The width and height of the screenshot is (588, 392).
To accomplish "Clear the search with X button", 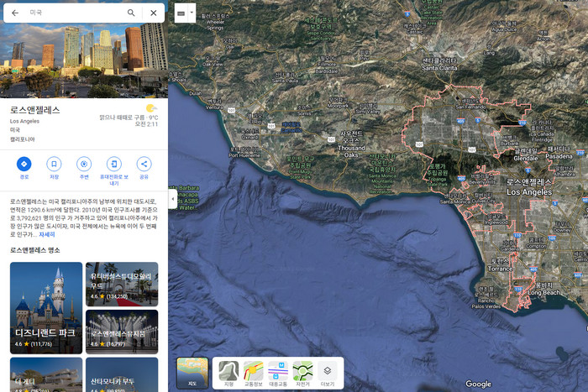I will pos(154,13).
